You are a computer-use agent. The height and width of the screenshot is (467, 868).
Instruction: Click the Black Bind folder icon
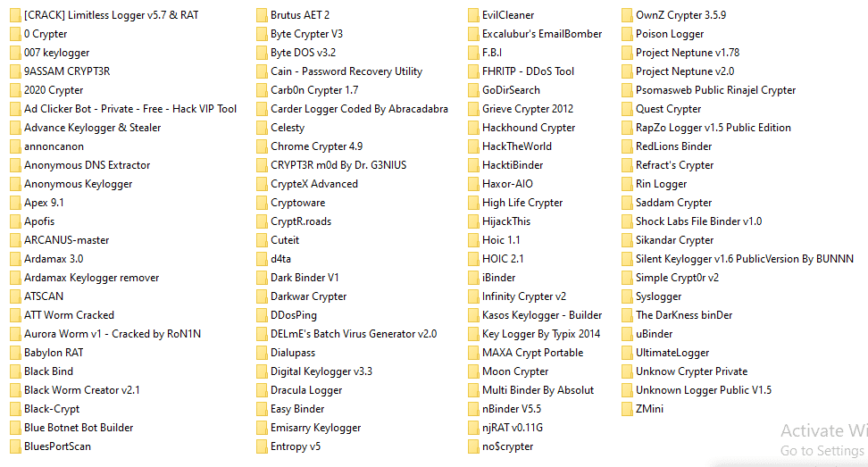(x=15, y=371)
